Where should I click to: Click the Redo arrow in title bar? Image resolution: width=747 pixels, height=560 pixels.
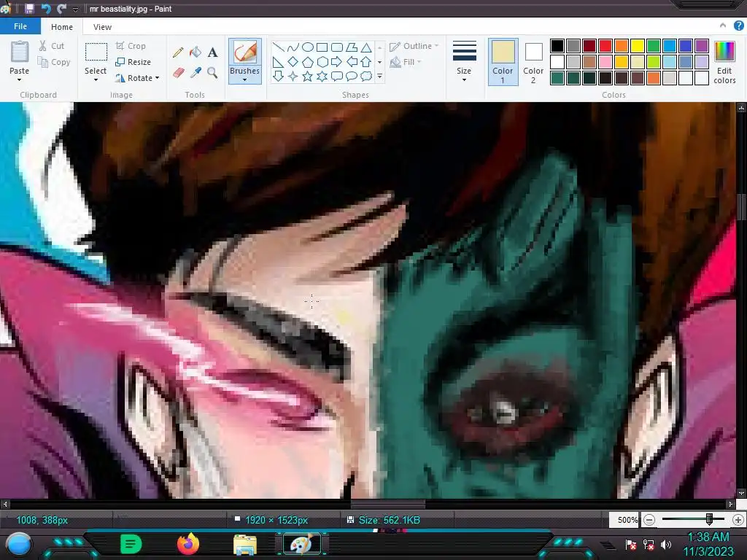61,9
